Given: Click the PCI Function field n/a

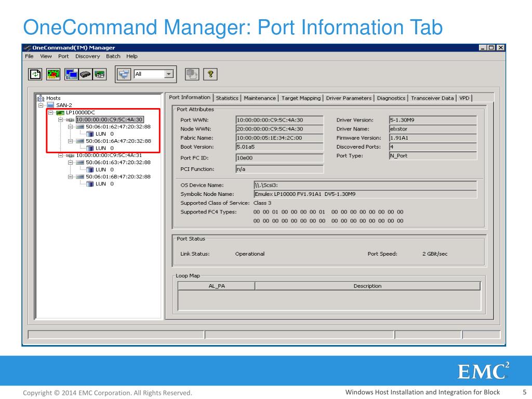Looking at the screenshot, I should point(280,169).
